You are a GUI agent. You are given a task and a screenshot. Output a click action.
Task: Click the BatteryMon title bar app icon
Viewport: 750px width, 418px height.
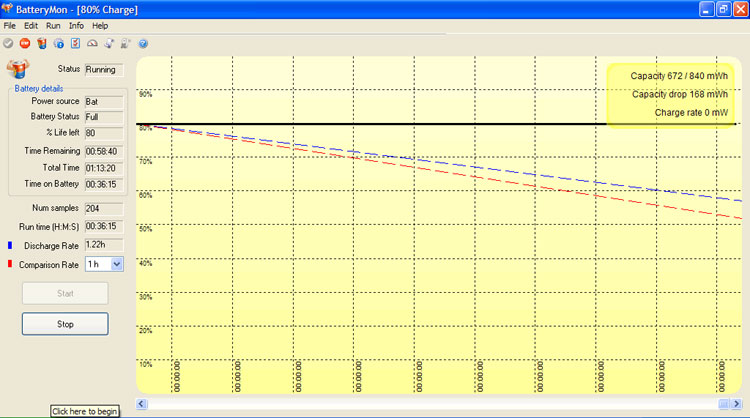pos(7,9)
